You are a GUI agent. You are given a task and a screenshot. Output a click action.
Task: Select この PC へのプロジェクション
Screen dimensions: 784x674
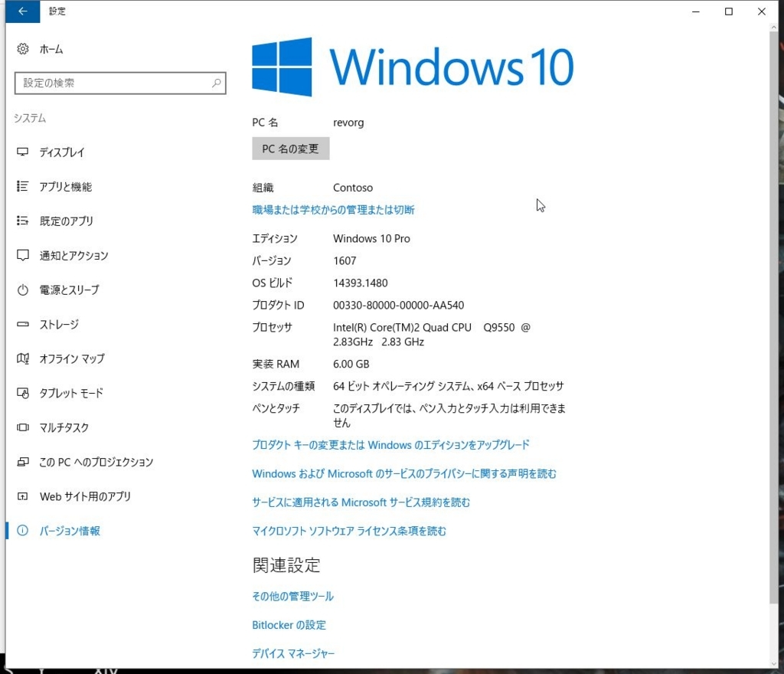96,462
